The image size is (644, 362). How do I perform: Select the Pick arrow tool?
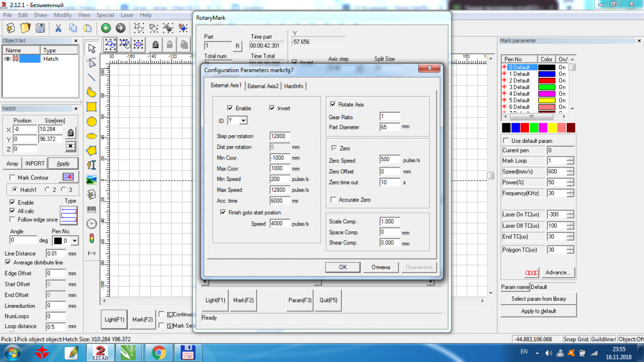point(92,48)
